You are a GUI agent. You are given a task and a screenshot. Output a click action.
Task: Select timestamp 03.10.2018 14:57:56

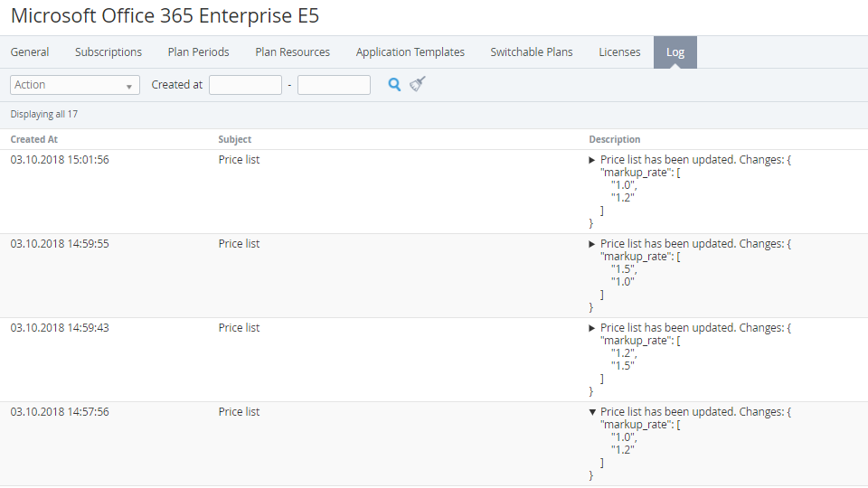[x=60, y=412]
